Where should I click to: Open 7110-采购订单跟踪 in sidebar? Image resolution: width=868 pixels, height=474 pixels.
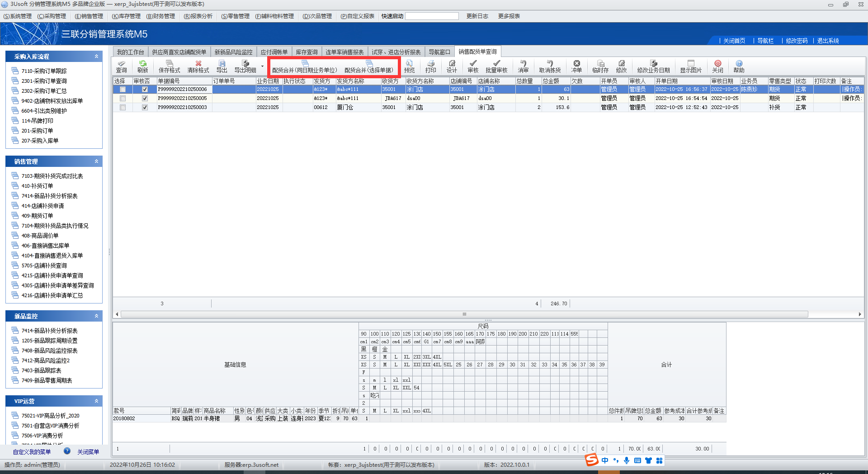tap(44, 71)
